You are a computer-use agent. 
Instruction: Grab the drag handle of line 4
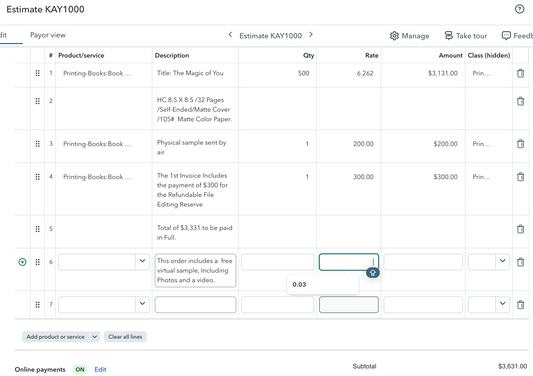pyautogui.click(x=38, y=177)
